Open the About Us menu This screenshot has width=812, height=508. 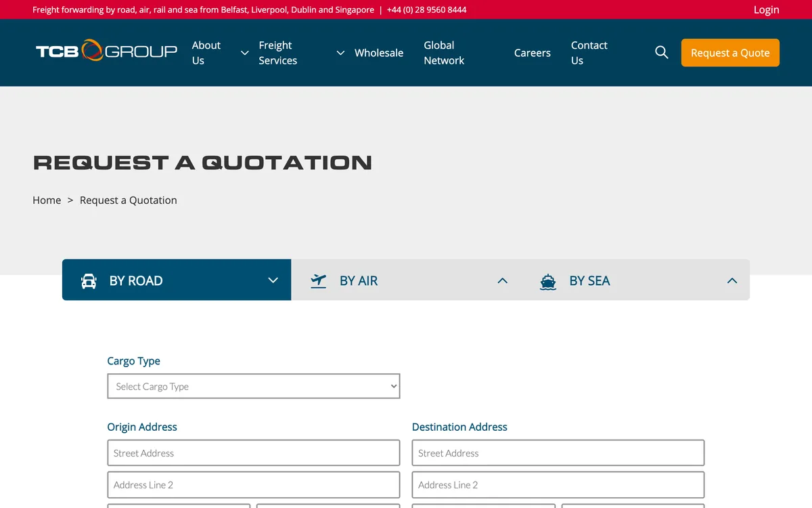[206, 53]
